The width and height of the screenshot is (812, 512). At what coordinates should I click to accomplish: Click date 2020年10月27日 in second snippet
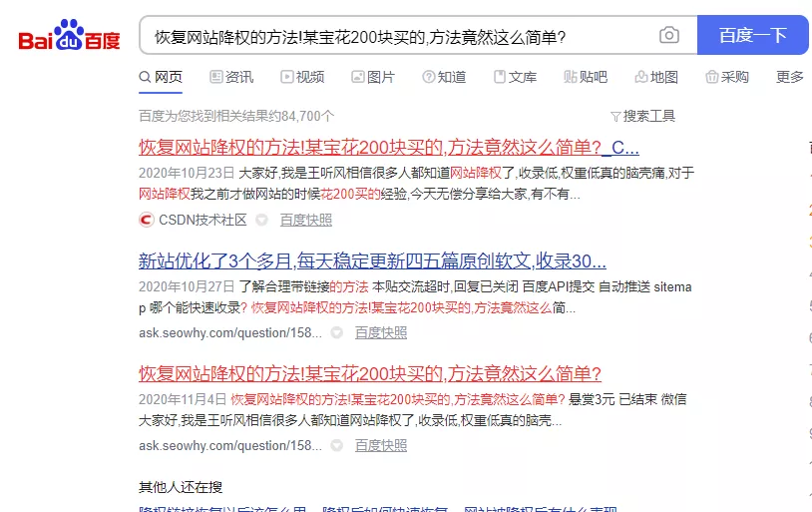tap(187, 286)
